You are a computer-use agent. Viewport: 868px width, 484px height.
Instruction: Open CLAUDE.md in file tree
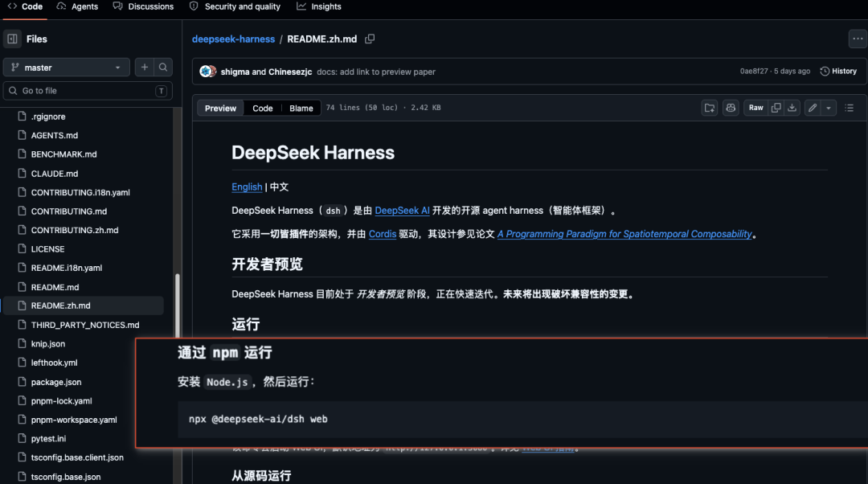coord(55,174)
